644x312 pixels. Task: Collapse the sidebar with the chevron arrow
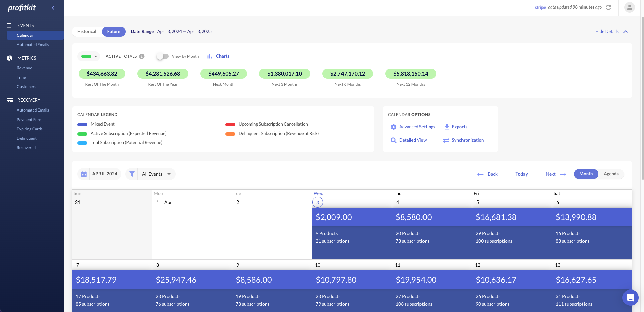pyautogui.click(x=53, y=8)
